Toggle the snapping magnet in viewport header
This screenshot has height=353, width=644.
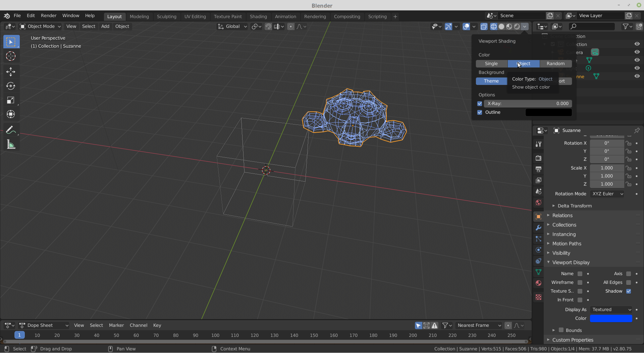pyautogui.click(x=268, y=27)
